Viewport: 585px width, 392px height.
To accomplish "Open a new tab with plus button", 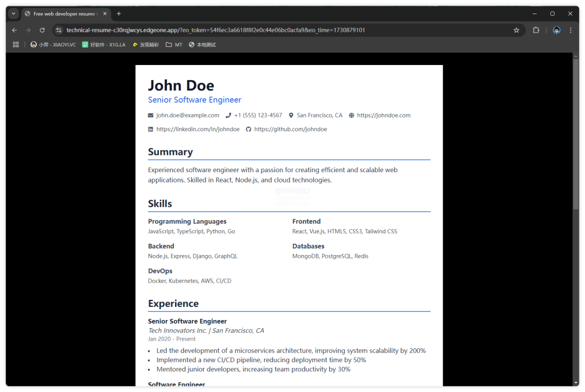I will (x=119, y=14).
